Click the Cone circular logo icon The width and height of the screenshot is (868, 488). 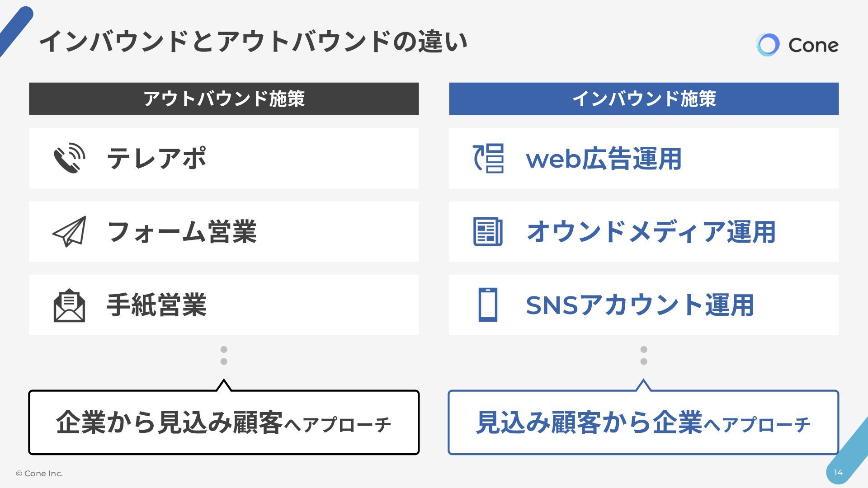point(768,45)
